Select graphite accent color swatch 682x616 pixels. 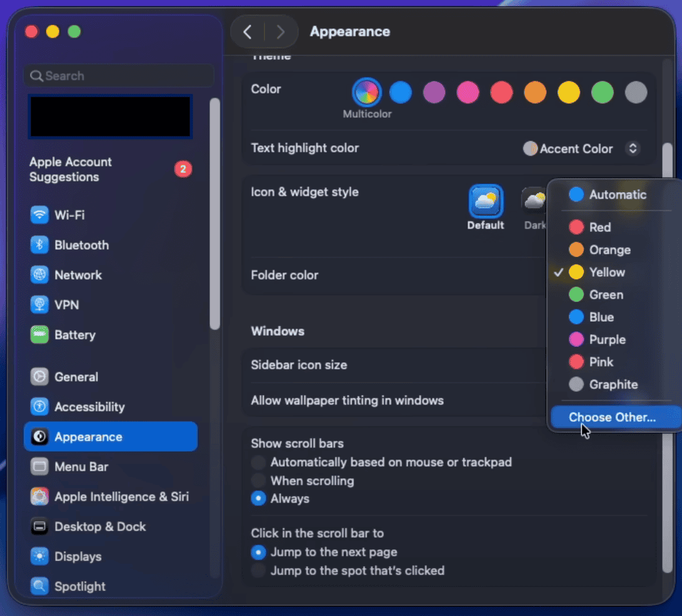(636, 92)
